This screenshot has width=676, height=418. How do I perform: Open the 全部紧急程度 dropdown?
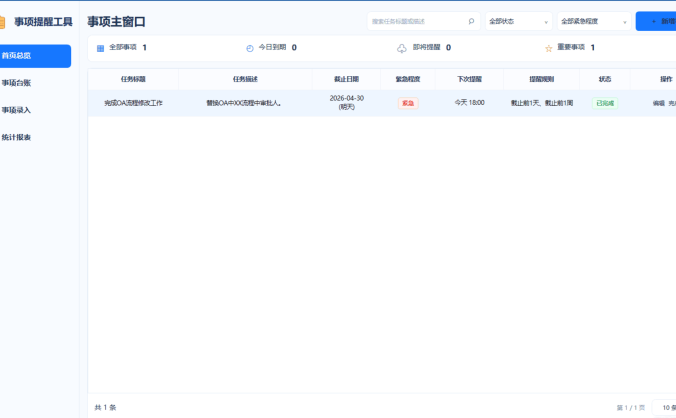(594, 21)
